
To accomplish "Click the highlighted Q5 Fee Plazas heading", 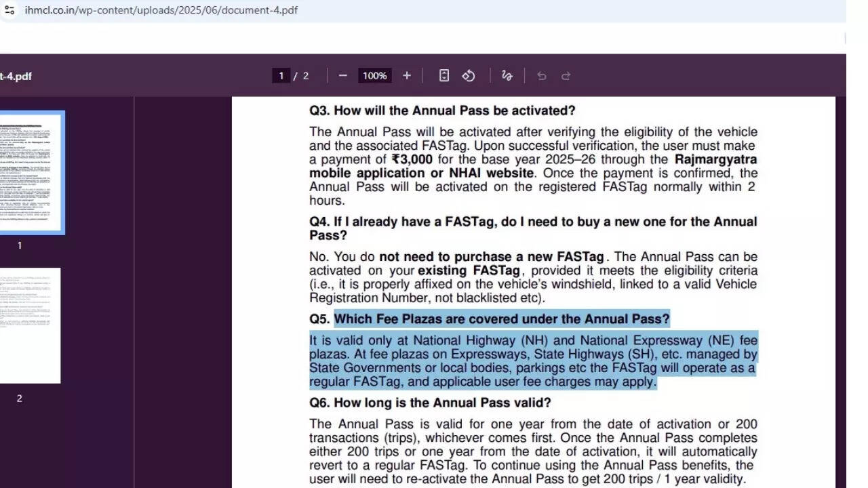I will point(501,319).
